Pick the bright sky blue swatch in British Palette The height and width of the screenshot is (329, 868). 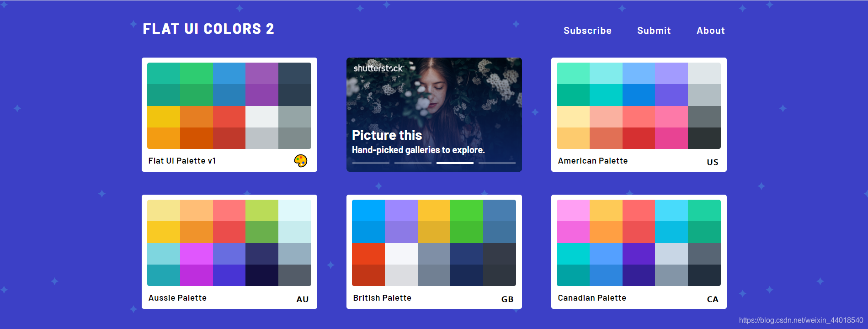click(368, 211)
